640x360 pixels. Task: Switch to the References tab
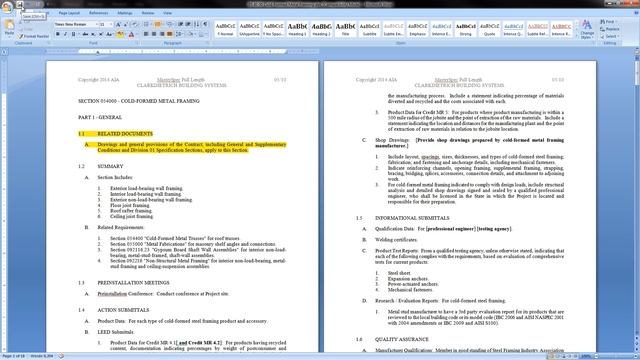tap(98, 13)
